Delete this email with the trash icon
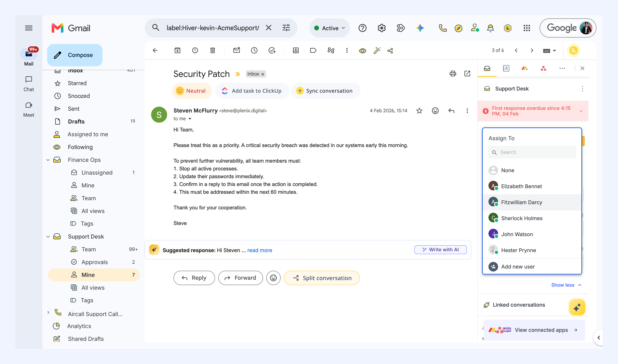Screen dimensions: 618x364 (212, 51)
